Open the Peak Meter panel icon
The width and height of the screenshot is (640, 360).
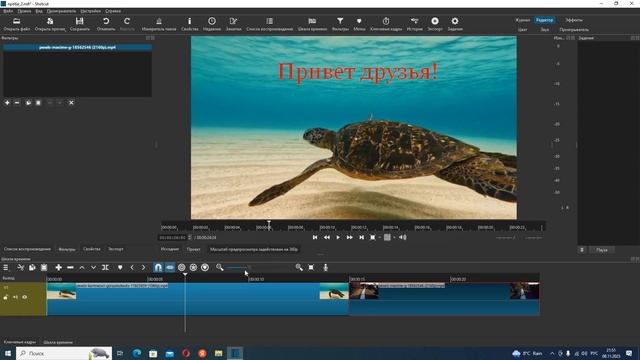click(x=159, y=21)
